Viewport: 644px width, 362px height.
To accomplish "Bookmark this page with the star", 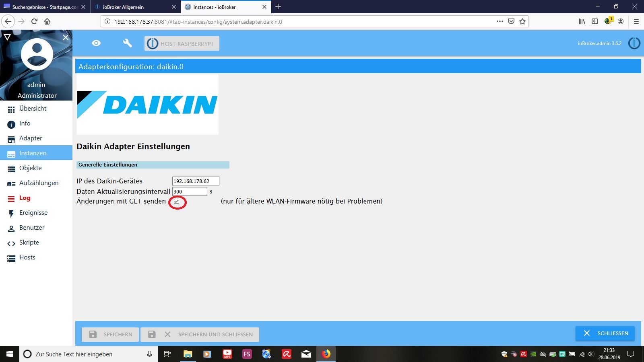I will pos(522,21).
